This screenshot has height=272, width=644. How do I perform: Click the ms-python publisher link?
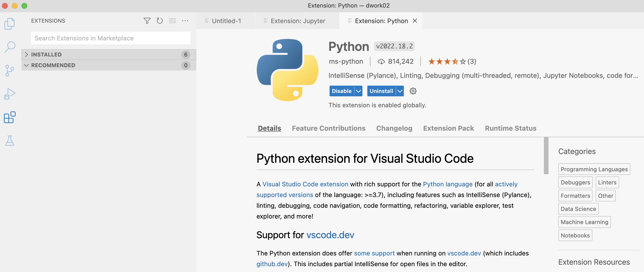pos(346,62)
